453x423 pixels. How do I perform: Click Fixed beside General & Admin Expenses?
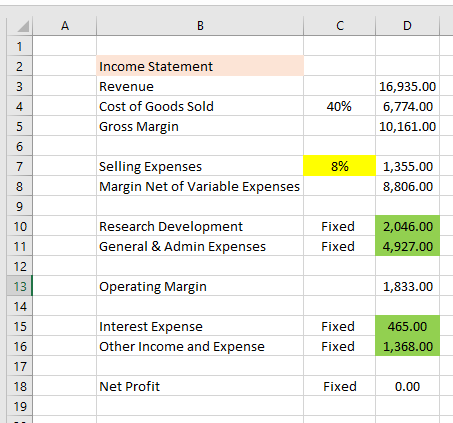tap(340, 246)
